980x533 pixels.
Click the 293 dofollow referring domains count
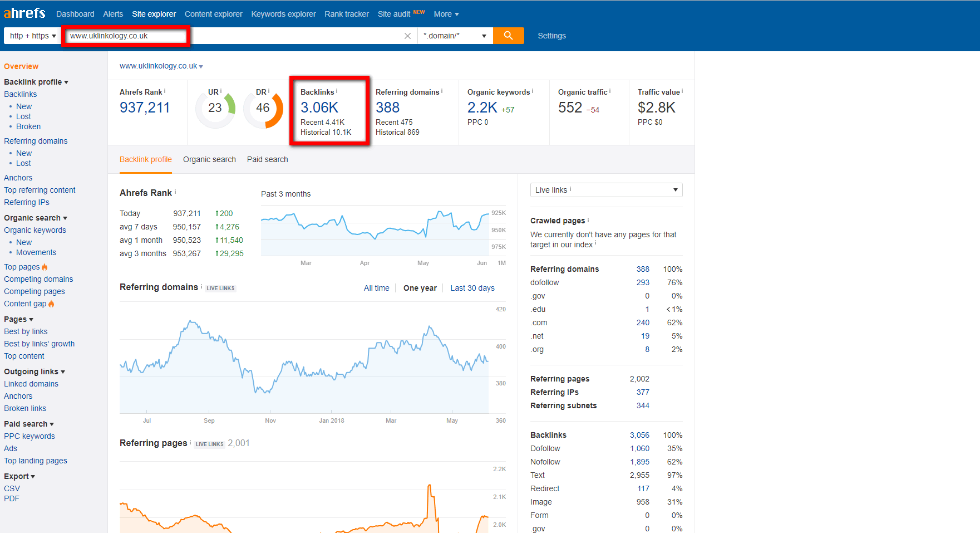(x=643, y=282)
